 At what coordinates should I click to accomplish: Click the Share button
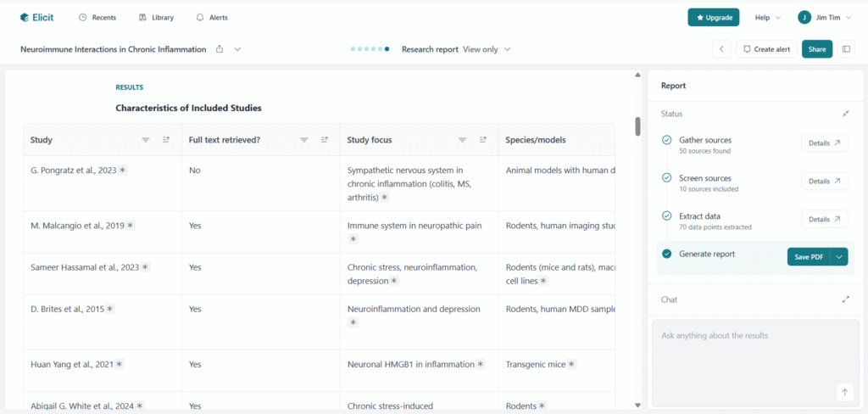(816, 49)
